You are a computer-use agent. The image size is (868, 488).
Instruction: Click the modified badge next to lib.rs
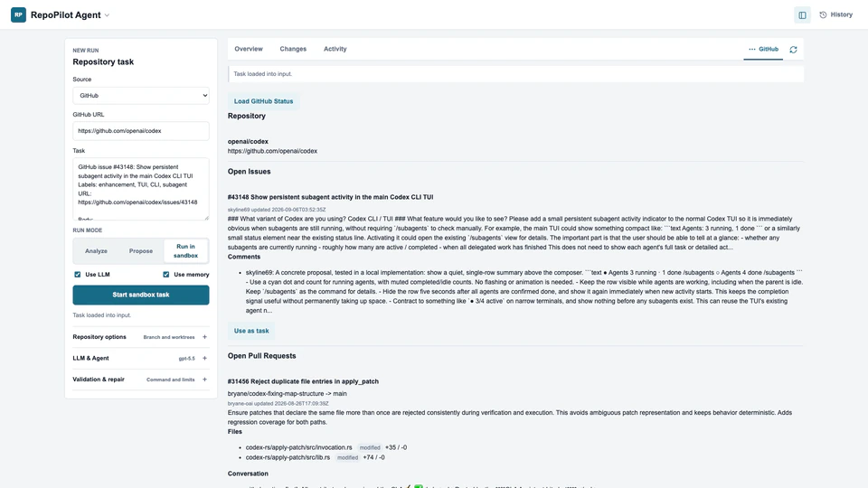(x=347, y=457)
